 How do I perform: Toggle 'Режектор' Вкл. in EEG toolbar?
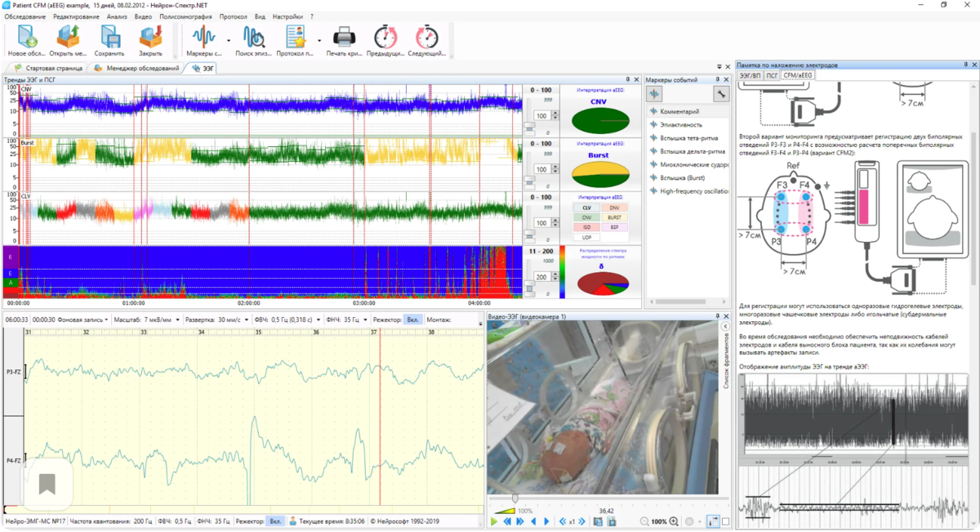coord(414,320)
